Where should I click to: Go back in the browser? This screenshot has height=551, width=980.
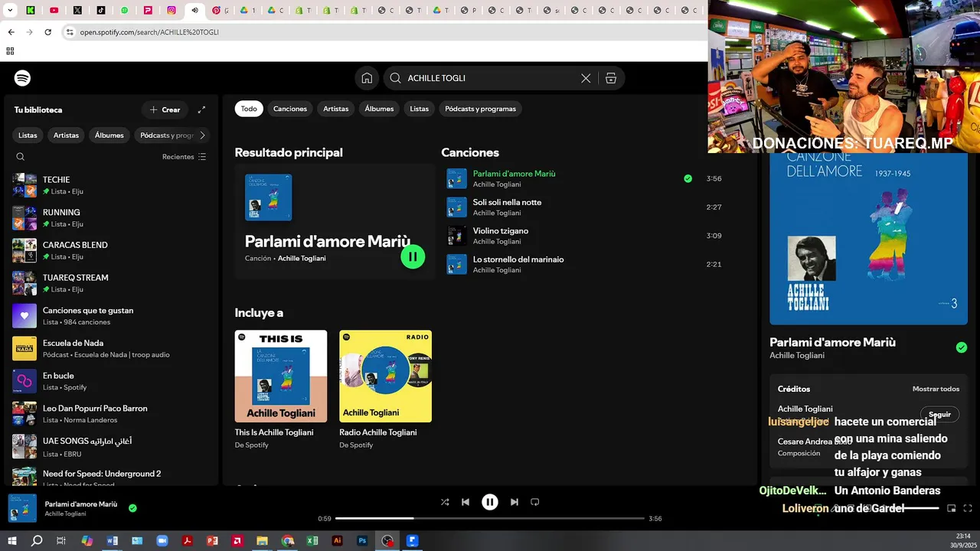coord(11,32)
